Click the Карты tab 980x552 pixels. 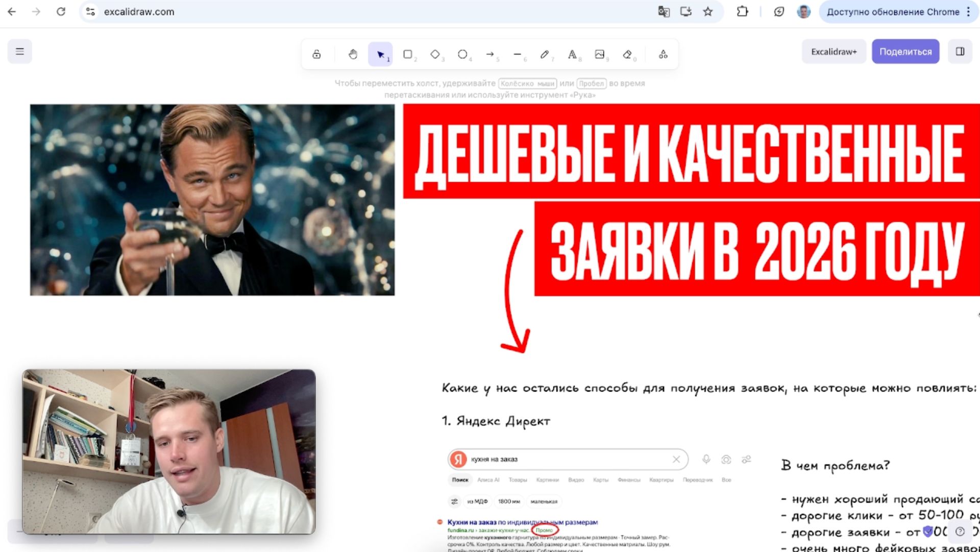point(601,480)
